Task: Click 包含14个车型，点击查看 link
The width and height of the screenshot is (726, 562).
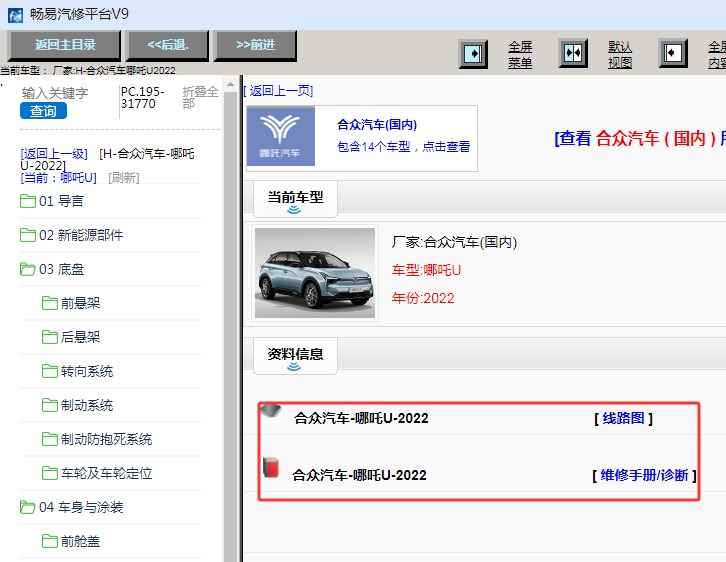Action: click(x=403, y=147)
